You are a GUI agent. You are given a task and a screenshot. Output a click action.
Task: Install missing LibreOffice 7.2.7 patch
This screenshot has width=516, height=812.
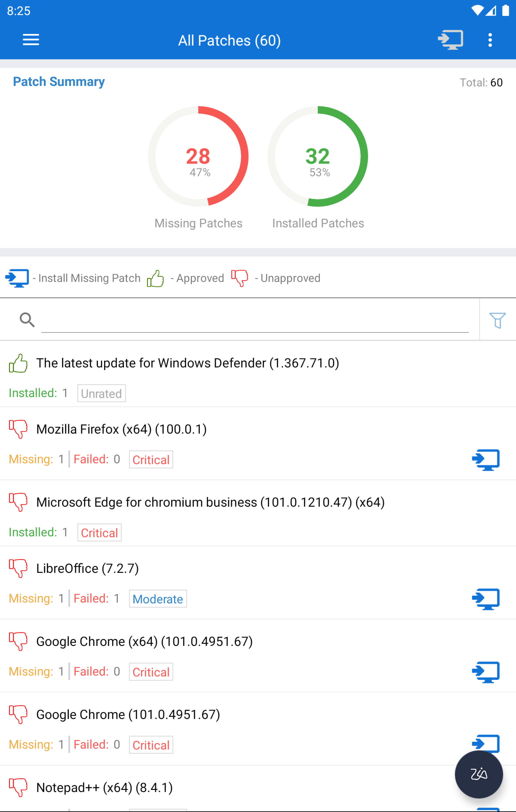[x=486, y=599]
